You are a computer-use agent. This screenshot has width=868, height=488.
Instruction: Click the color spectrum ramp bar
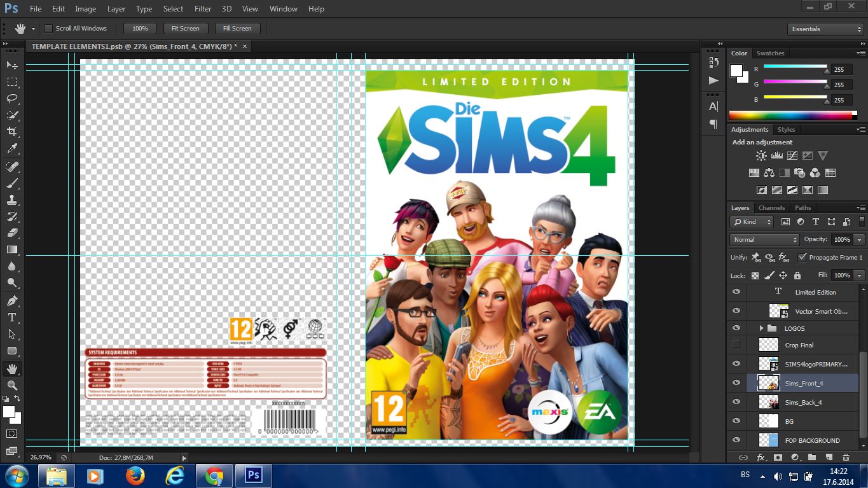790,116
